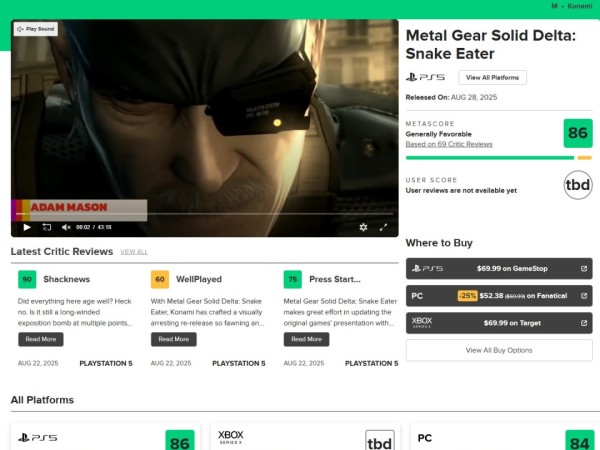The height and width of the screenshot is (450, 600).
Task: Click the rewind 10 seconds icon
Action: coord(47,227)
